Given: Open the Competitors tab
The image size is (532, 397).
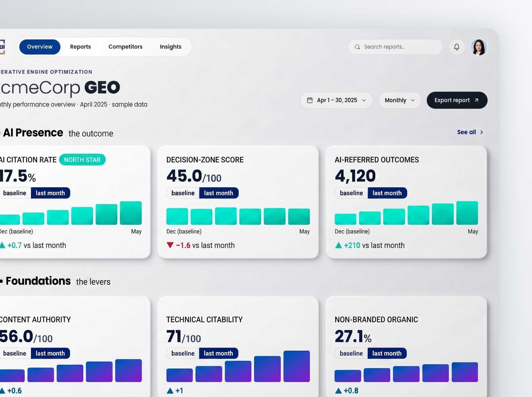Looking at the screenshot, I should (126, 47).
